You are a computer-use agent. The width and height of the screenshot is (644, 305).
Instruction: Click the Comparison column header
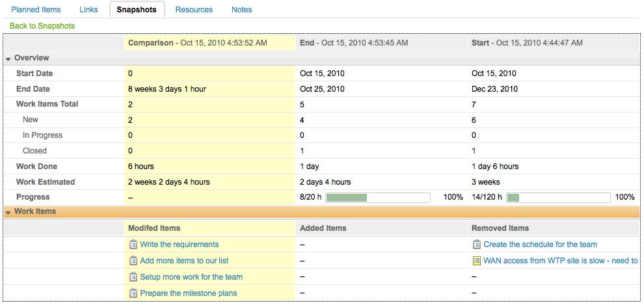(209, 43)
